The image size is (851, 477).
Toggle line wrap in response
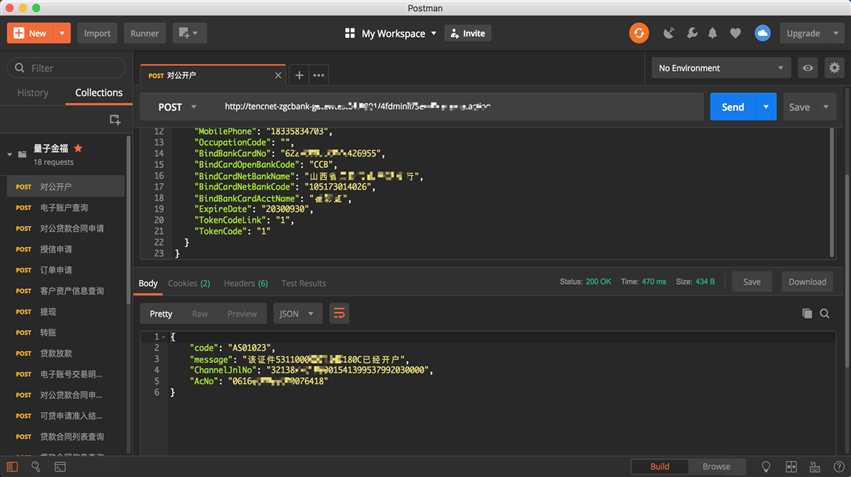pyautogui.click(x=339, y=313)
